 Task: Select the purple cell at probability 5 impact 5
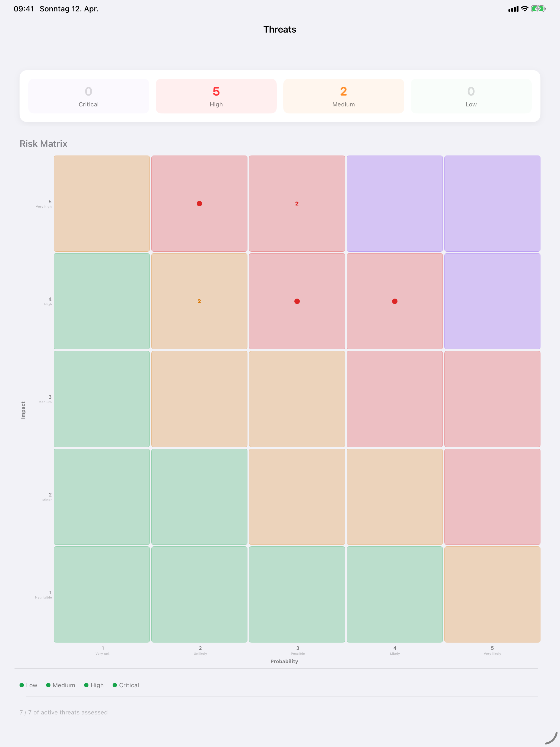[492, 203]
